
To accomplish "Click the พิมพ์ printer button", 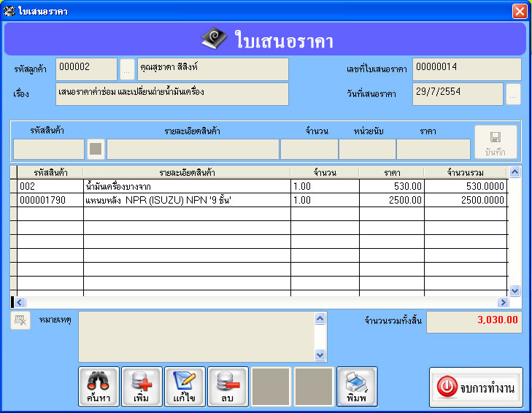I will coord(357,386).
